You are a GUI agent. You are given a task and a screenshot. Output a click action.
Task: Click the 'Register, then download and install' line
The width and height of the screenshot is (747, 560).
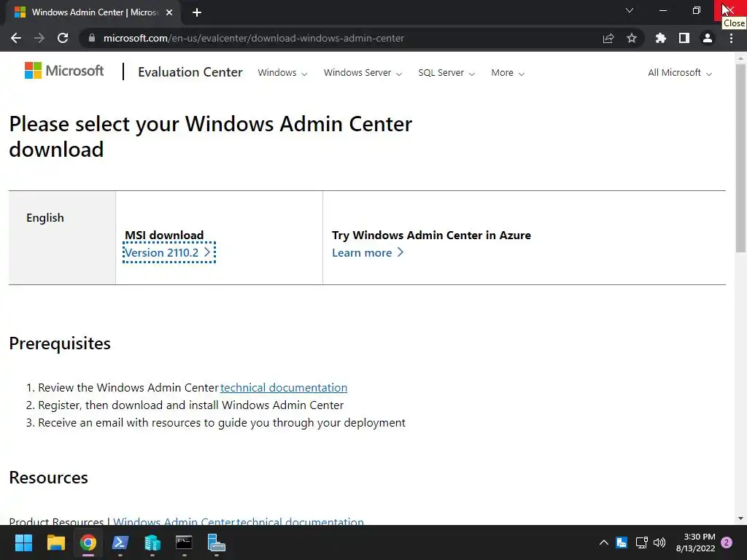[190, 405]
